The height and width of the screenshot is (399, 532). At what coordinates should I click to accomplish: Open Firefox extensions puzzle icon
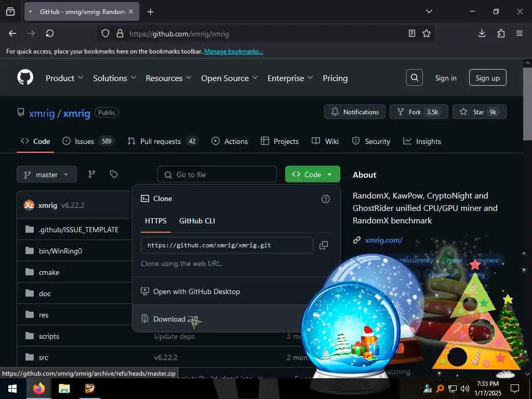coord(501,33)
